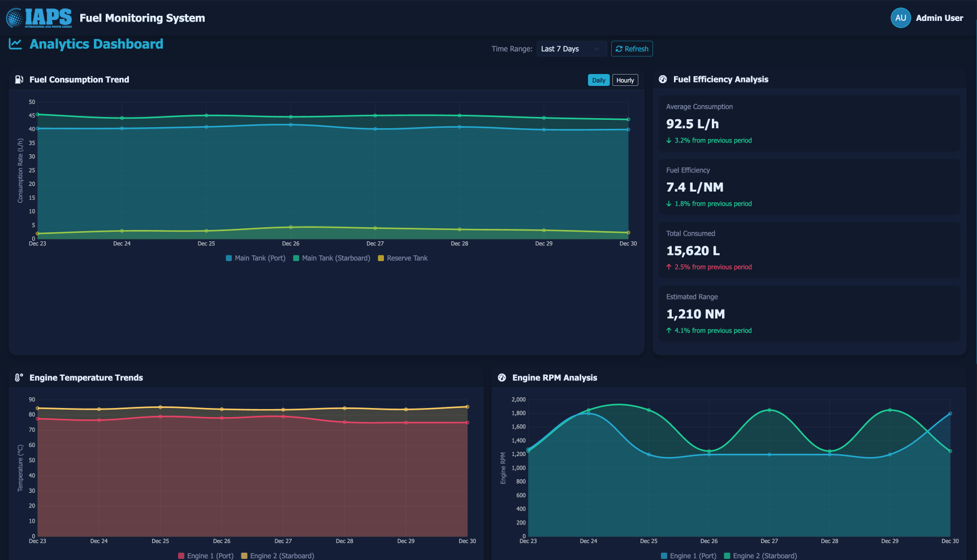977x560 pixels.
Task: Click the thermometer icon beside Engine Temperature Trends
Action: click(x=19, y=377)
